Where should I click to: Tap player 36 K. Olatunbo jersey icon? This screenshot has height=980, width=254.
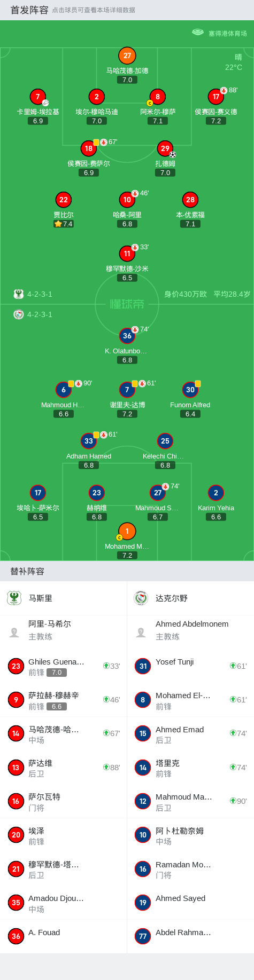click(x=127, y=336)
